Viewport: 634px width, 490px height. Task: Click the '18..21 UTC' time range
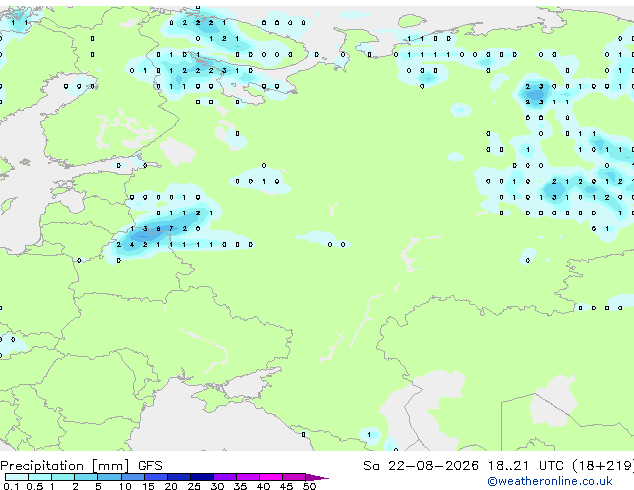(525, 466)
